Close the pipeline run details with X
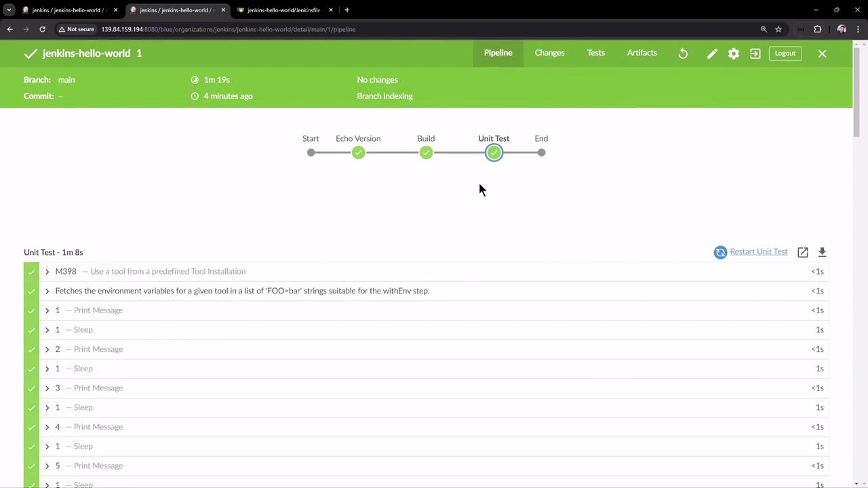The image size is (868, 488). tap(822, 54)
